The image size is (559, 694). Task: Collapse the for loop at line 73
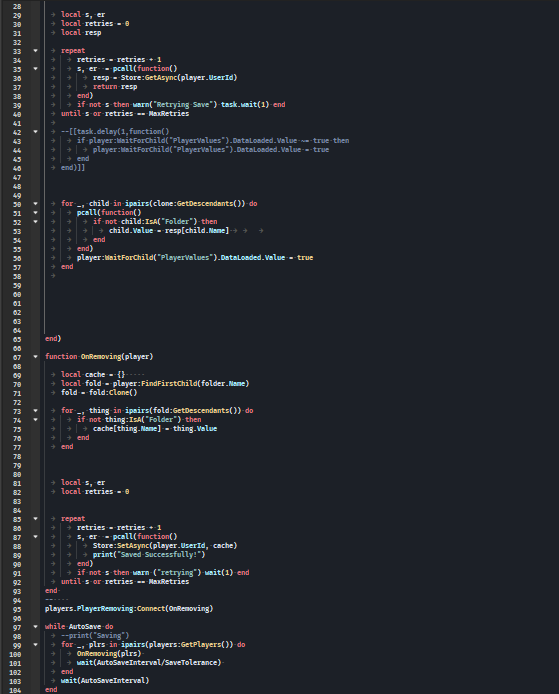pyautogui.click(x=35, y=411)
